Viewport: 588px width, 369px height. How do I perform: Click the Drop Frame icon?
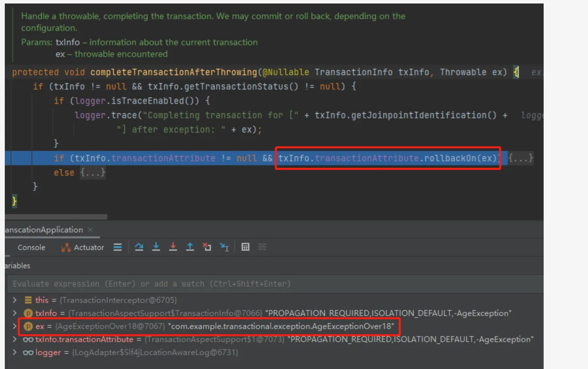(x=207, y=247)
